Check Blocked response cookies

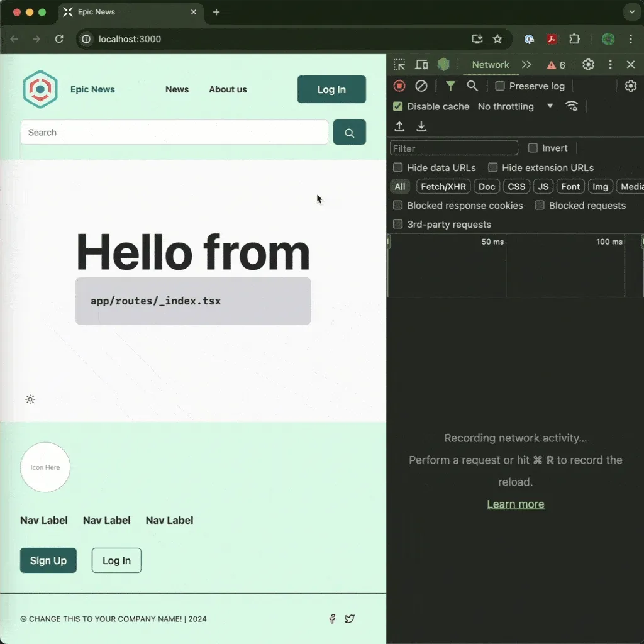click(397, 206)
